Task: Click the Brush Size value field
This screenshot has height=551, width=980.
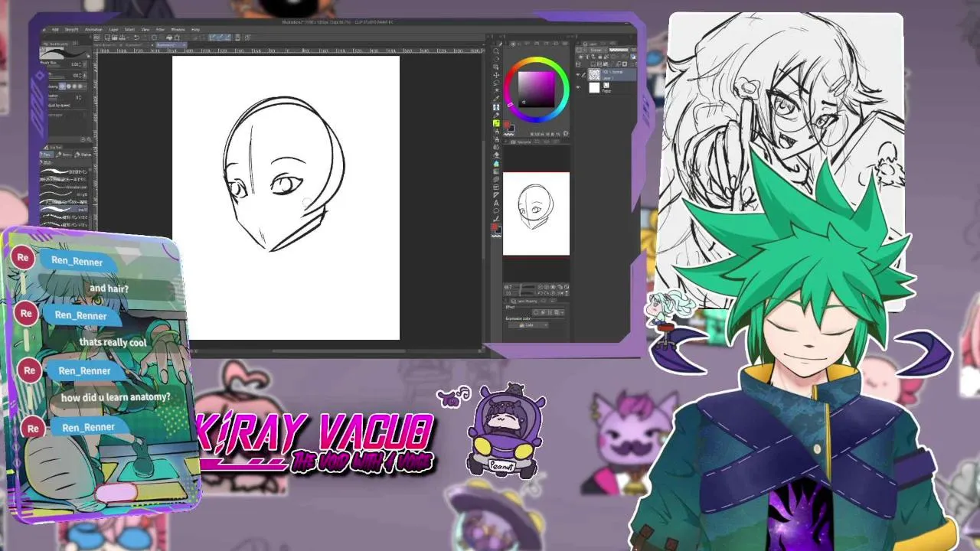Action: click(77, 64)
